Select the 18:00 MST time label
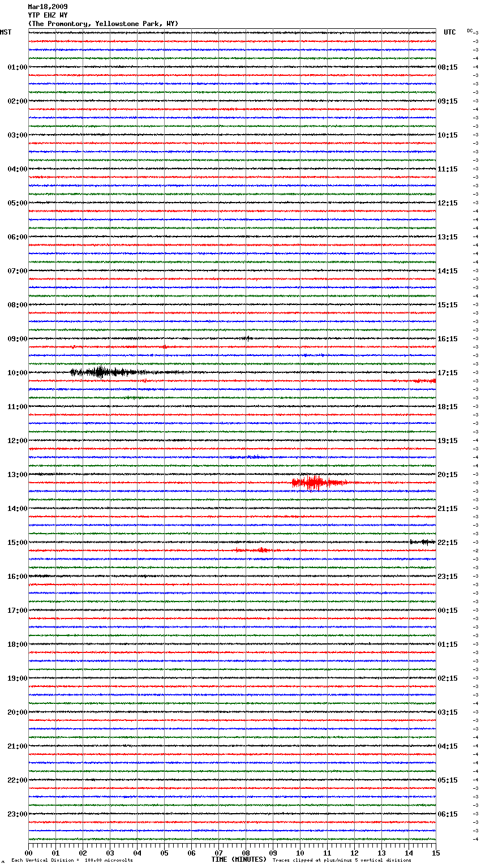The image size is (481, 868). click(17, 644)
